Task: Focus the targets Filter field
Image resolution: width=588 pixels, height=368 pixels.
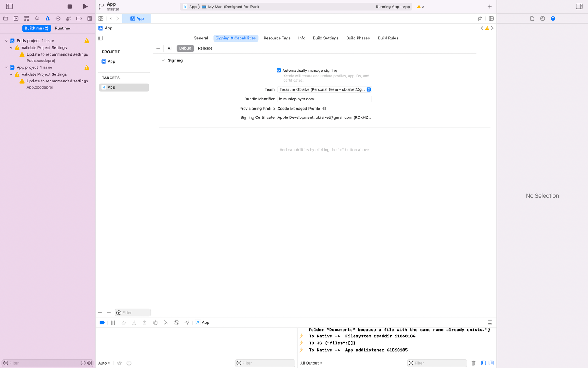Action: coord(133,313)
